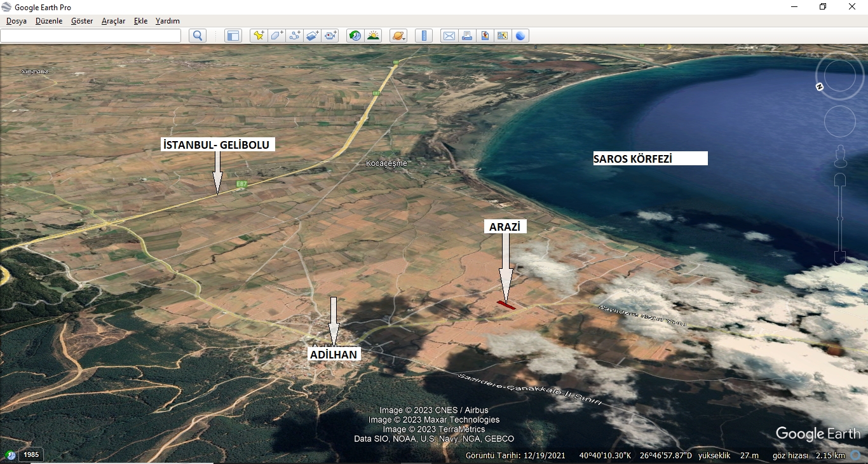Click the 1985 historical imagery button
The height and width of the screenshot is (464, 868).
tap(31, 454)
